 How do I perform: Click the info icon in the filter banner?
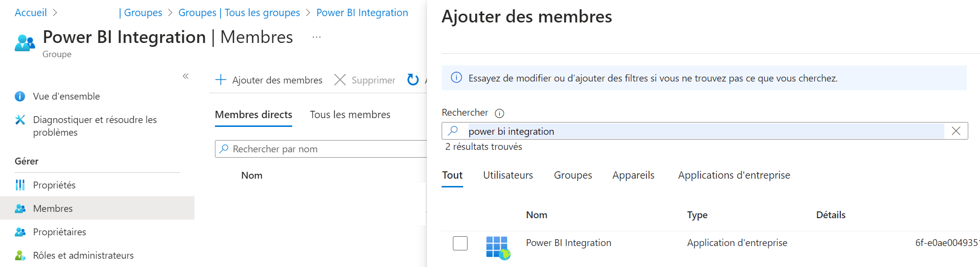coord(456,78)
